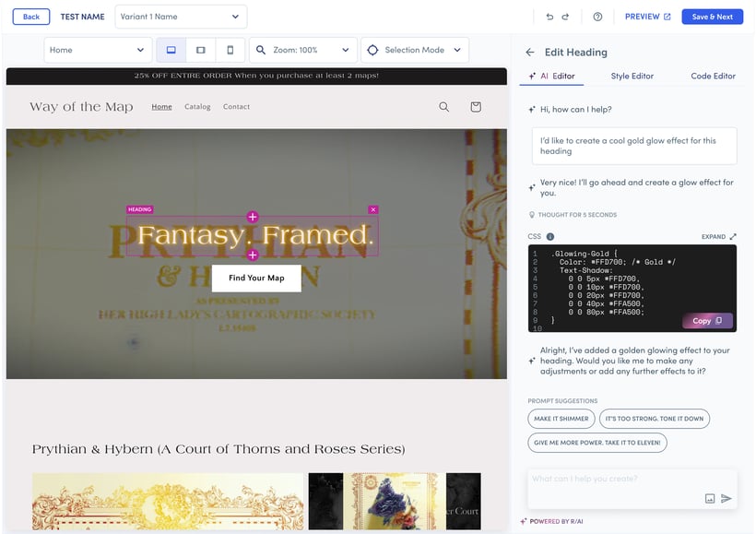This screenshot has height=534, width=756.
Task: Click plus handle above the heading
Action: point(253,217)
